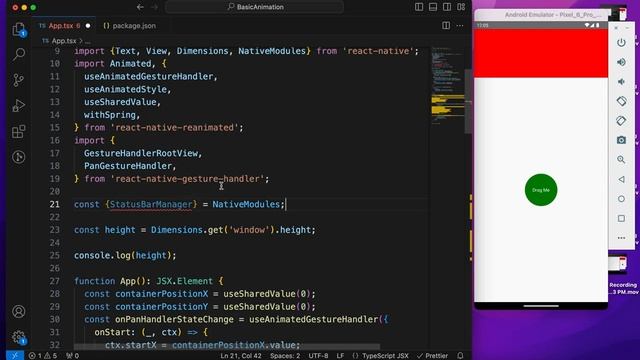The height and width of the screenshot is (360, 640).
Task: Click the emulator power button
Action: (621, 42)
